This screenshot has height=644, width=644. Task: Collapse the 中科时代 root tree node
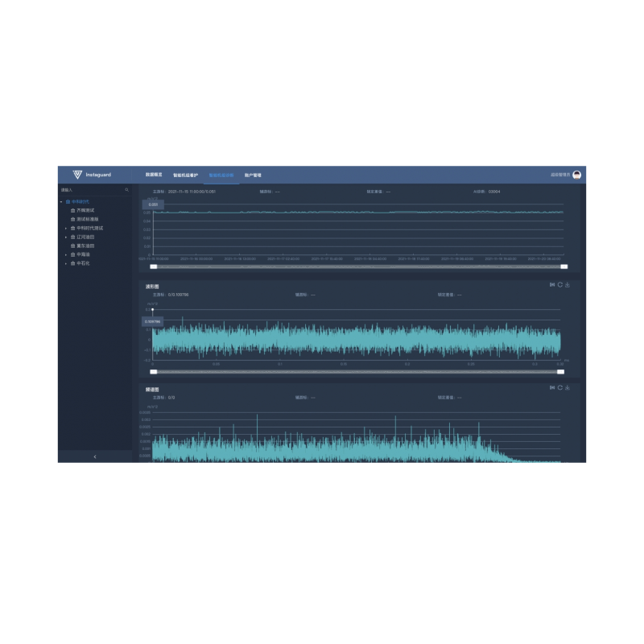point(61,201)
